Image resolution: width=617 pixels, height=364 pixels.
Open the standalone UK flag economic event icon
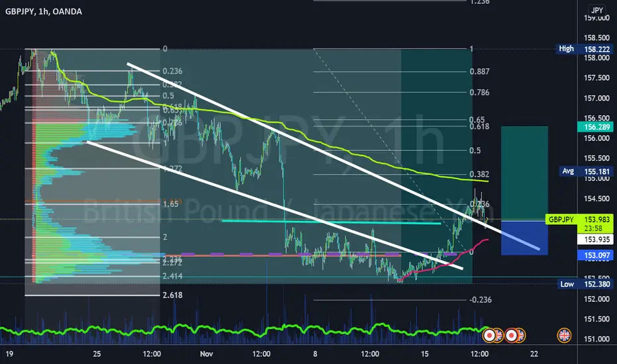[564, 336]
